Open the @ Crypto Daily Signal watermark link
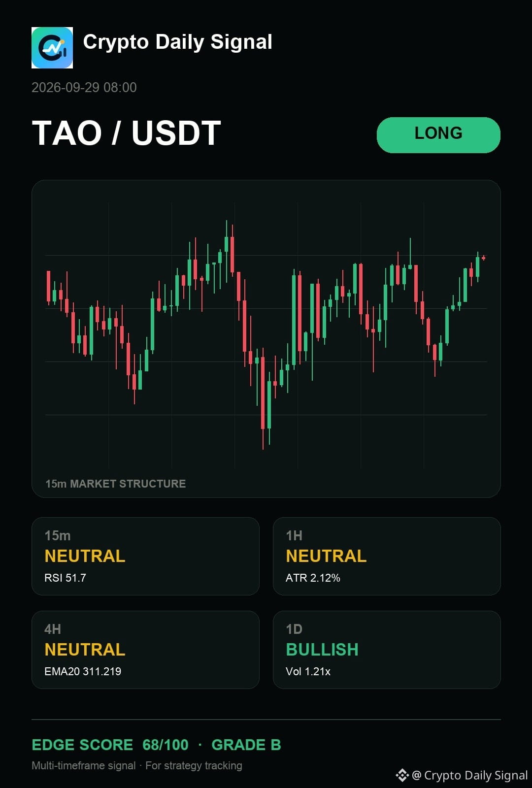The height and width of the screenshot is (788, 532). pyautogui.click(x=470, y=775)
